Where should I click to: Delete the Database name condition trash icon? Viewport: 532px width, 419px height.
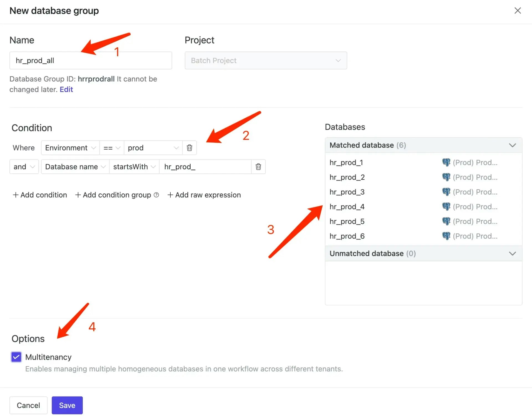[258, 167]
